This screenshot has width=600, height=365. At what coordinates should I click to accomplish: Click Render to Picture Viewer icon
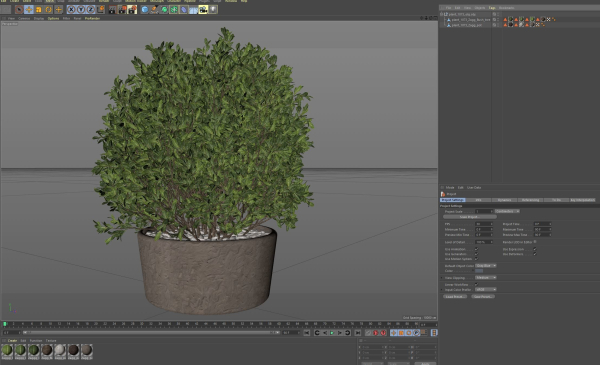click(122, 10)
